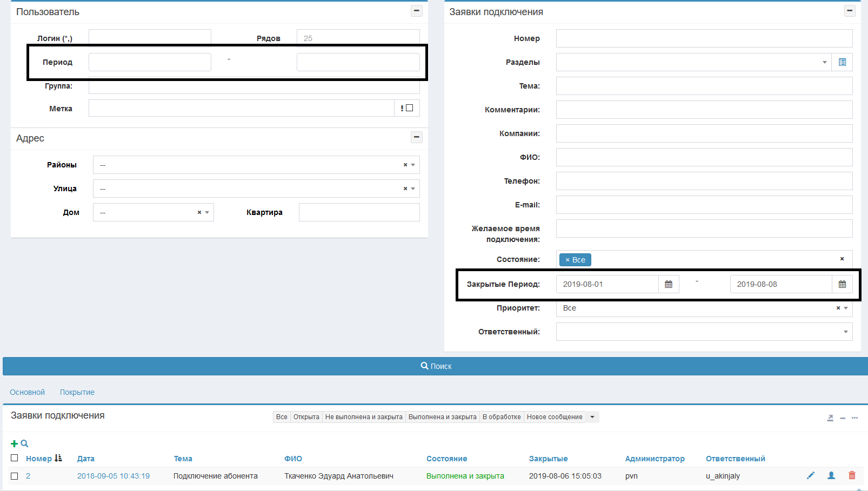
Task: Switch to the Покрытие tab
Action: [77, 392]
